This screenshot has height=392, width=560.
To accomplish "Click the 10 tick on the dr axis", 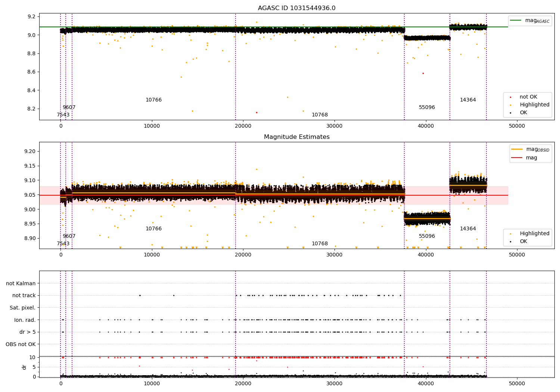I will 32,358.
